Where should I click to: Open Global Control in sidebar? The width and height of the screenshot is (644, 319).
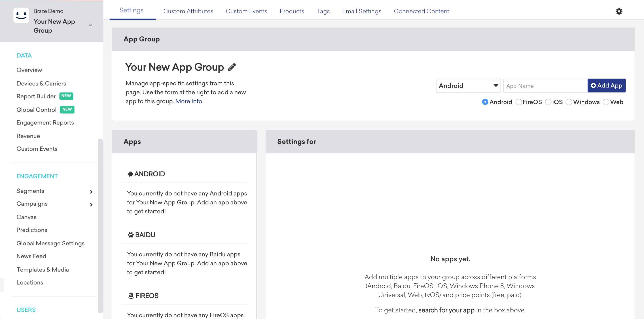36,110
